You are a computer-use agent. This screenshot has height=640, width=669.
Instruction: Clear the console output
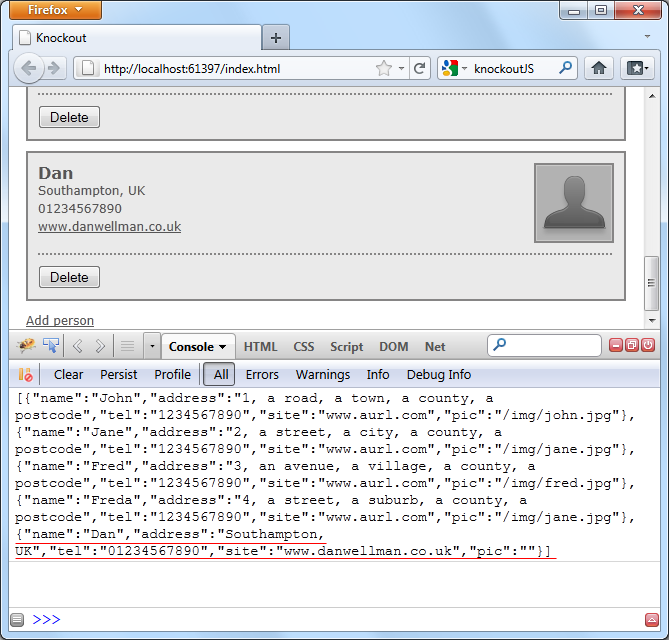(x=68, y=375)
